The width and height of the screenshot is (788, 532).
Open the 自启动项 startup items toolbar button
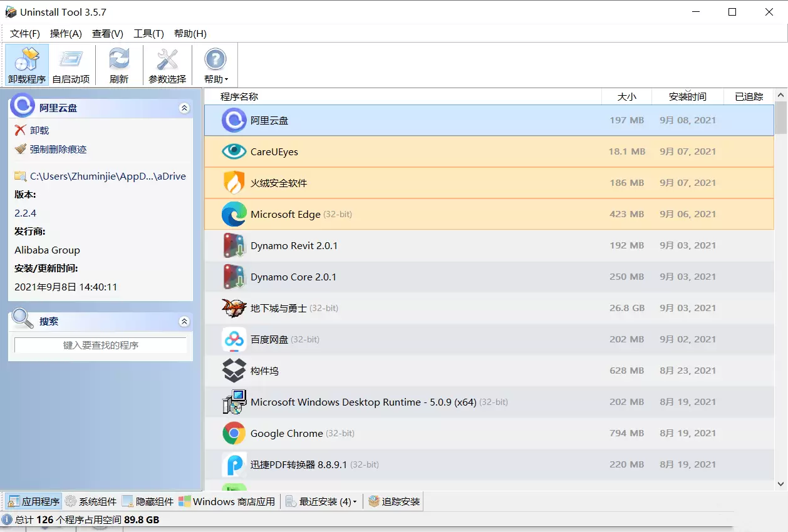click(71, 65)
